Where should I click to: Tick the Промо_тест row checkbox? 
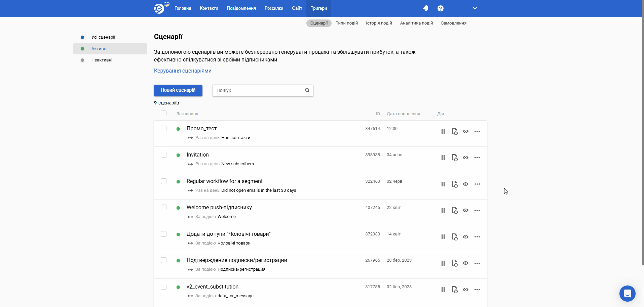click(x=163, y=129)
